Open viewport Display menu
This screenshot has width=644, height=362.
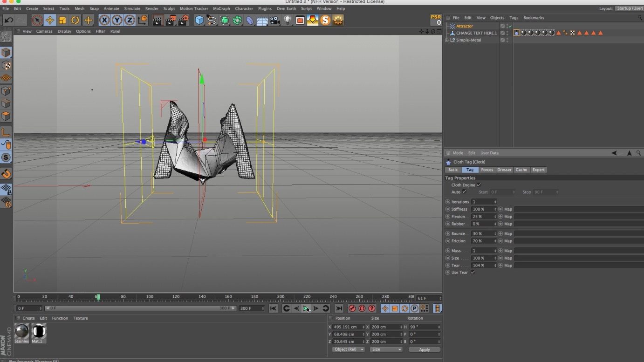click(64, 31)
